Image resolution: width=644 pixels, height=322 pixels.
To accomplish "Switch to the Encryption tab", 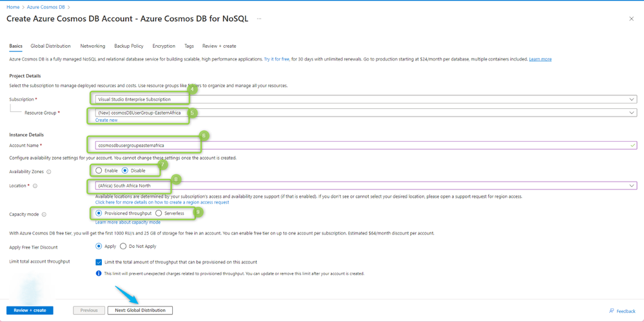I will coord(164,46).
